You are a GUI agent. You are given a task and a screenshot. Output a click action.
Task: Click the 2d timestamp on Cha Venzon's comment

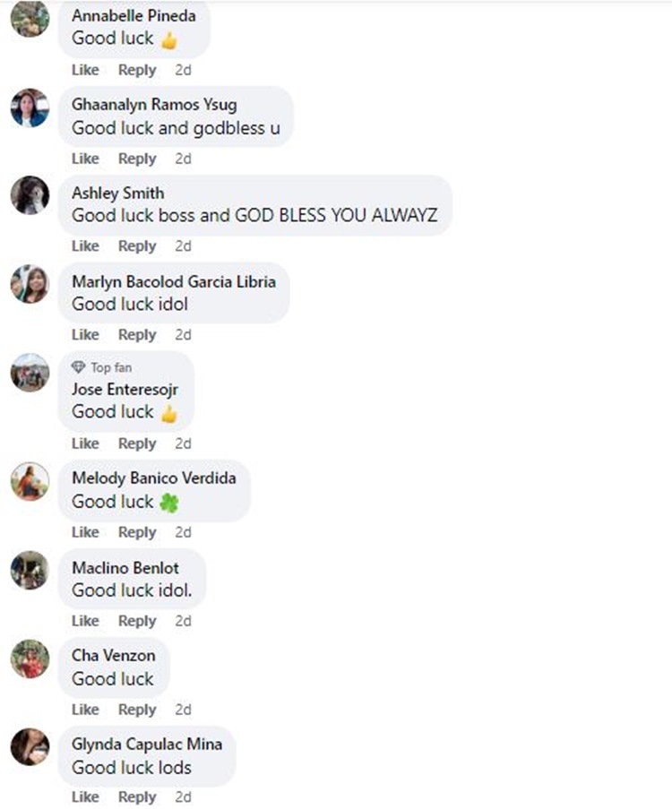(183, 710)
